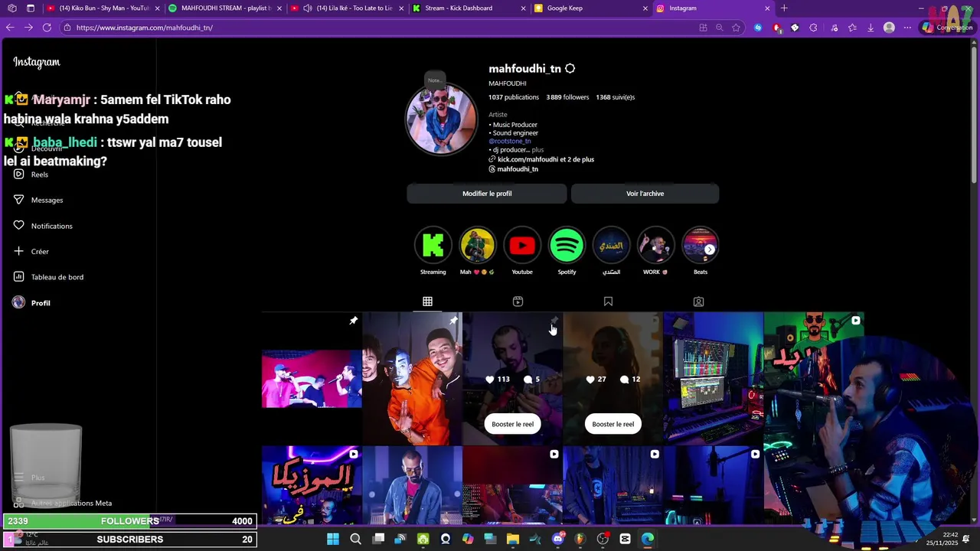Open Windows Start menu
Image resolution: width=980 pixels, height=551 pixels.
[x=333, y=539]
